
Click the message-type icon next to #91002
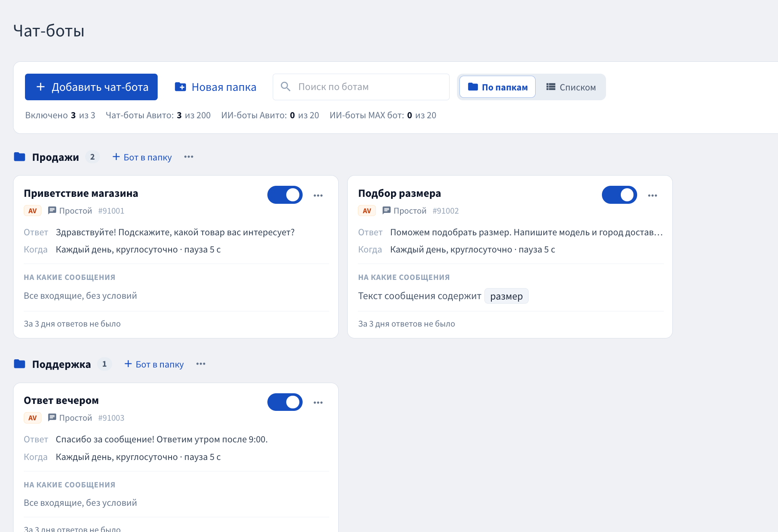(x=387, y=210)
